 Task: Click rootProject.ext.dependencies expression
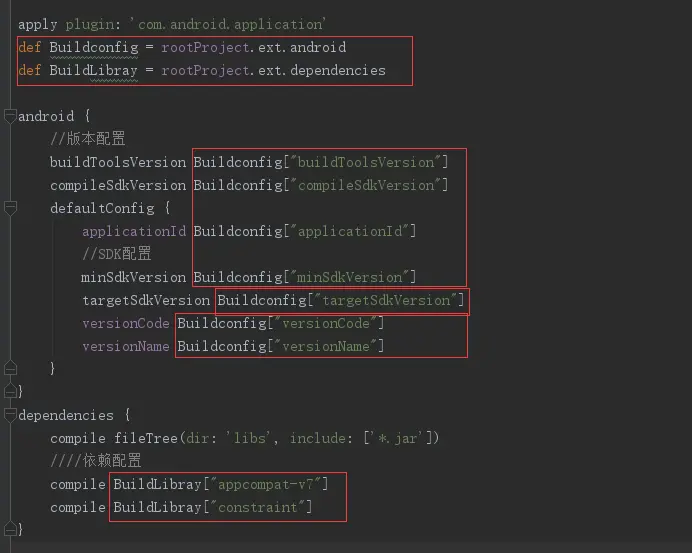tap(273, 71)
